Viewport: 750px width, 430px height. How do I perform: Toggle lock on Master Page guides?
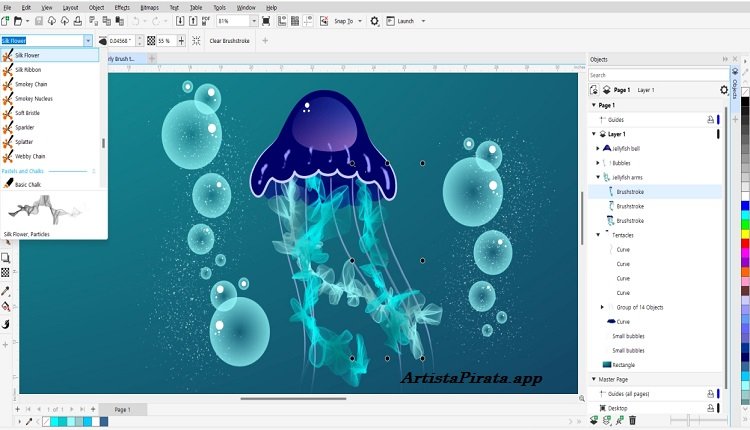pos(711,394)
